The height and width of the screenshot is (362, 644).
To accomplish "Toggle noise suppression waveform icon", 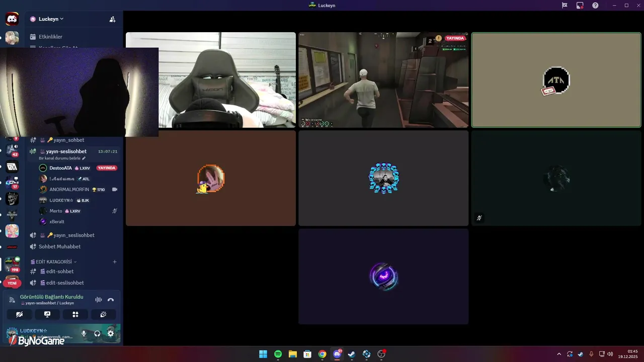I will 98,300.
